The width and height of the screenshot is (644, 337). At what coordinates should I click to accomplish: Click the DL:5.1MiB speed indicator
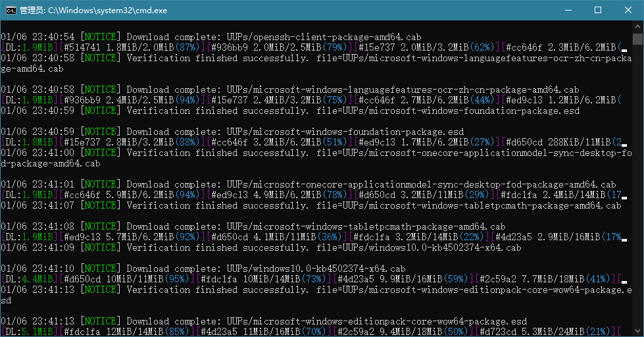(x=29, y=332)
